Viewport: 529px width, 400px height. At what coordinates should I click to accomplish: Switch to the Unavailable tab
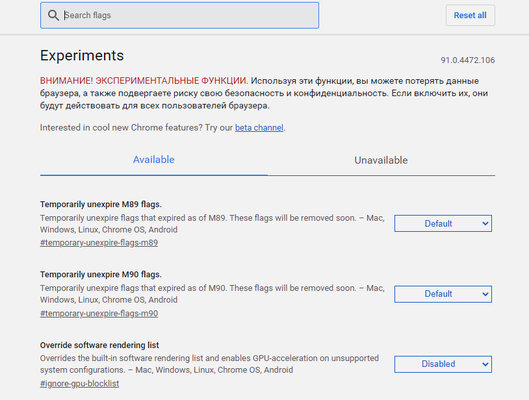coord(381,160)
